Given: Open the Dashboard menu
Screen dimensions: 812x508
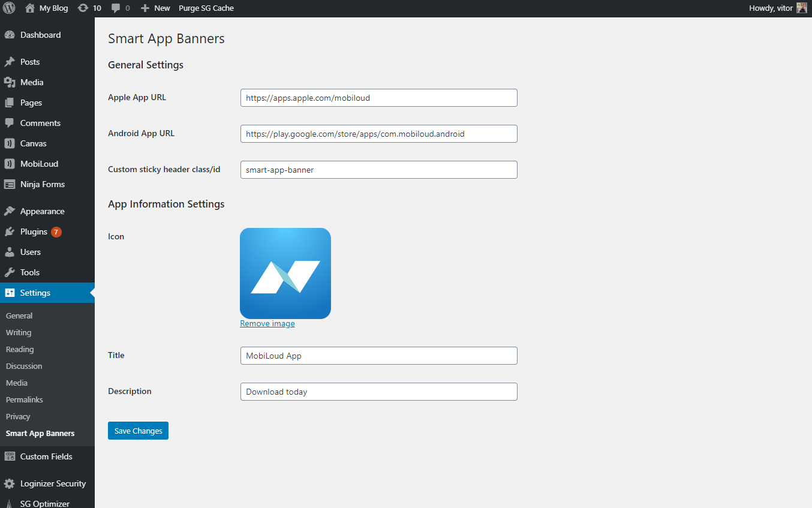Looking at the screenshot, I should click(47, 35).
